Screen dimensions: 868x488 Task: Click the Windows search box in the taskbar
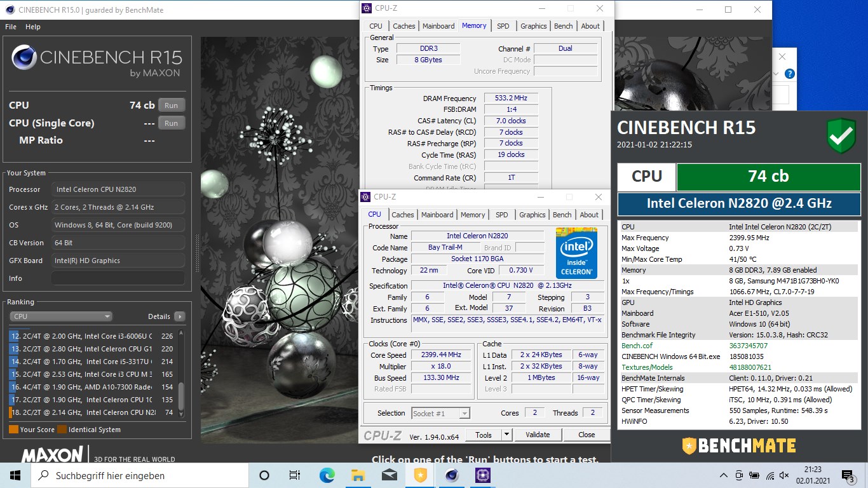pyautogui.click(x=140, y=475)
